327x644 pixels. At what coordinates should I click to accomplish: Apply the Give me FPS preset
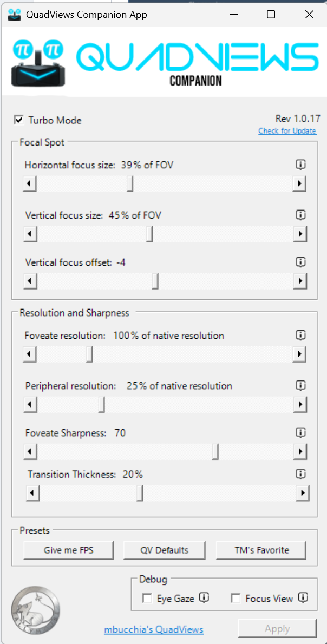tap(69, 550)
